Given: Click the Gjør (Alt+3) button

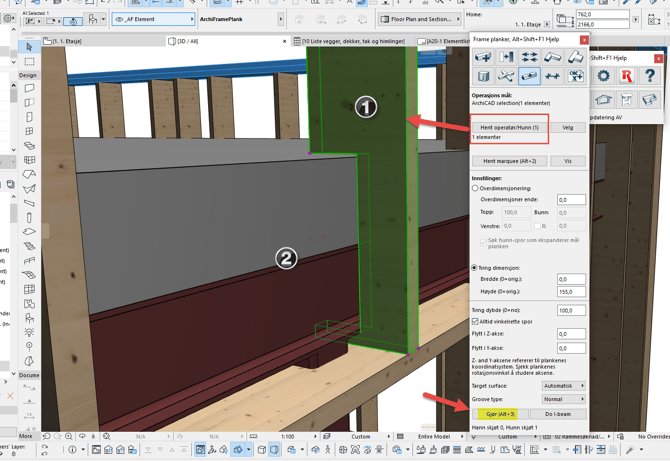Looking at the screenshot, I should [500, 413].
